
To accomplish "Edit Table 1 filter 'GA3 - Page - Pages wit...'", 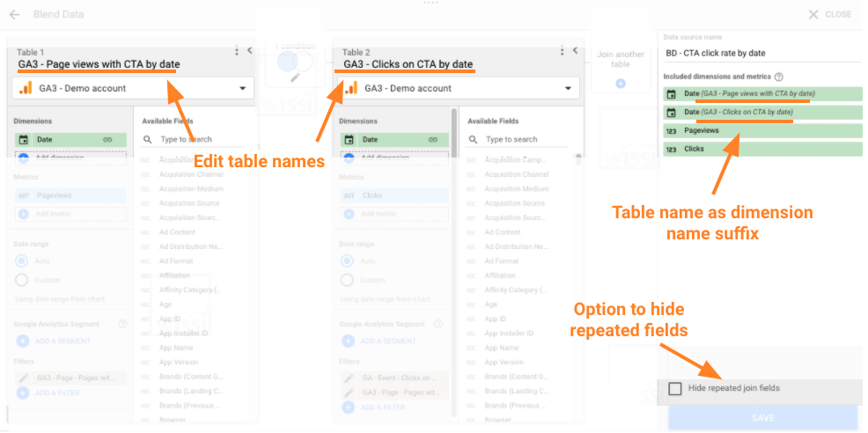I will click(70, 378).
